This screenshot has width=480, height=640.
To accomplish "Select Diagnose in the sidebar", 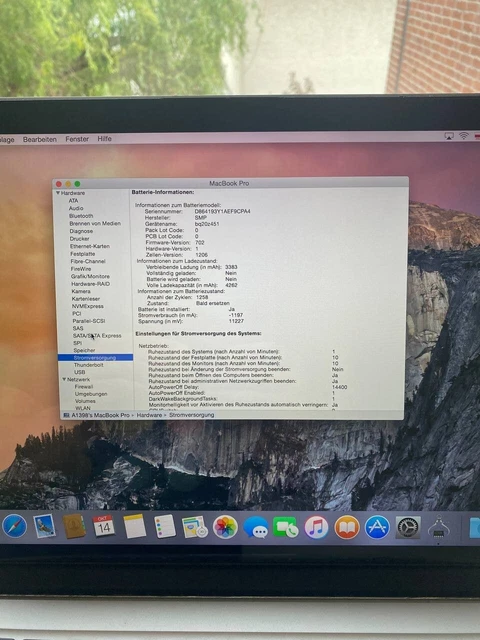I will click(81, 231).
